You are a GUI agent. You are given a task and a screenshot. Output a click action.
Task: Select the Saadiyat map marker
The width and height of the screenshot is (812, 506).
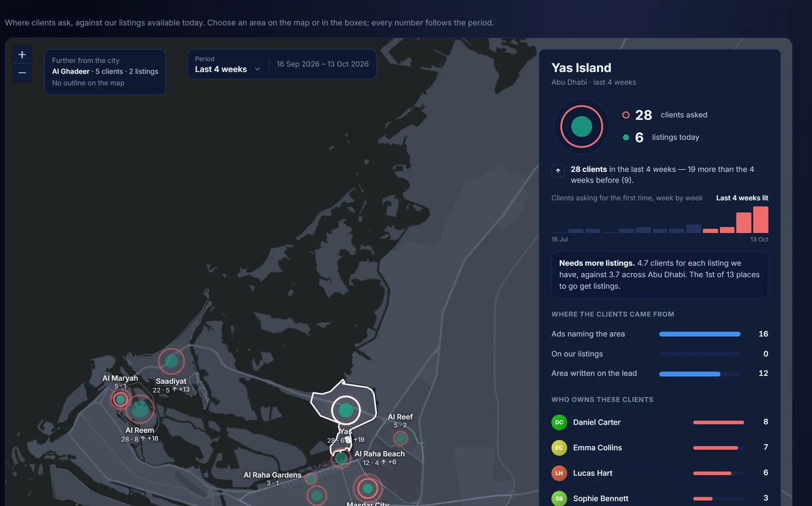171,361
